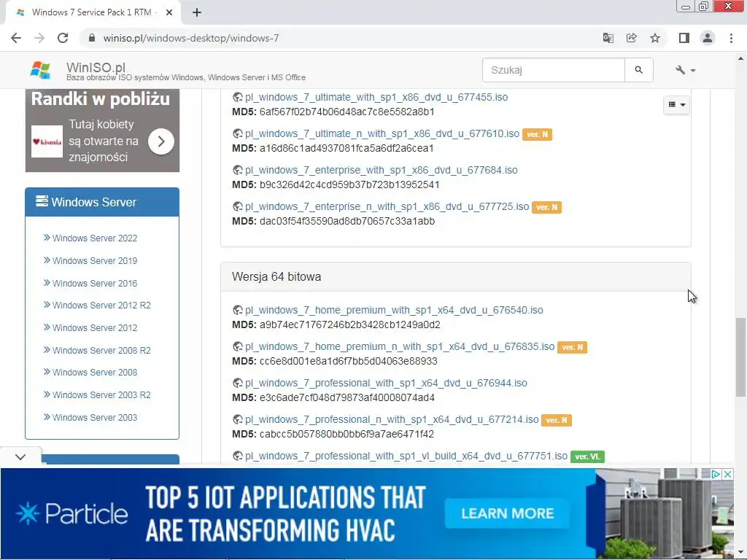Click the share page icon
747x560 pixels.
pos(631,38)
